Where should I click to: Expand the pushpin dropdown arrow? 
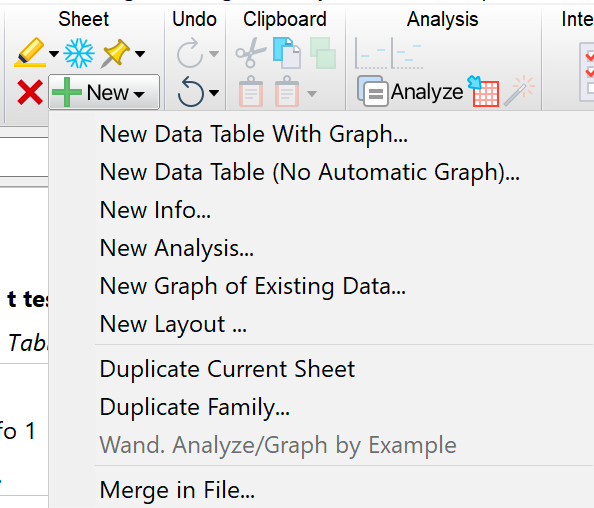pos(140,54)
